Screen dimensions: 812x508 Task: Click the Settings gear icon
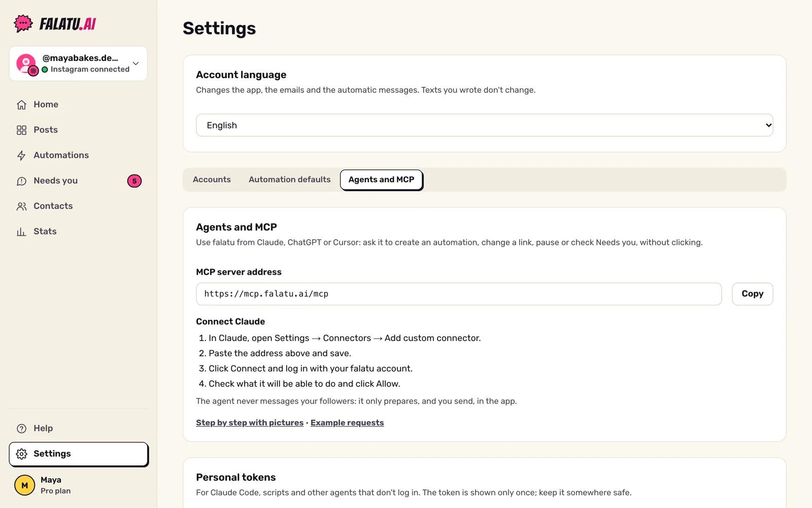pyautogui.click(x=21, y=454)
